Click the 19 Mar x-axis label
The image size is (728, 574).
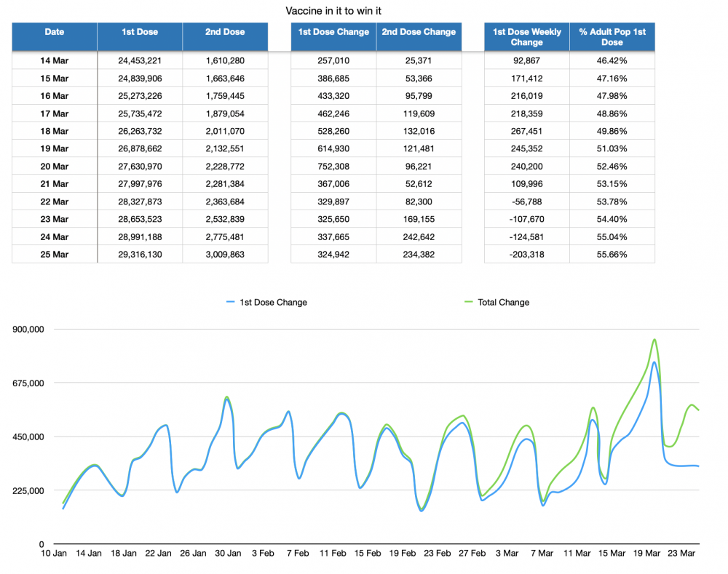click(646, 553)
